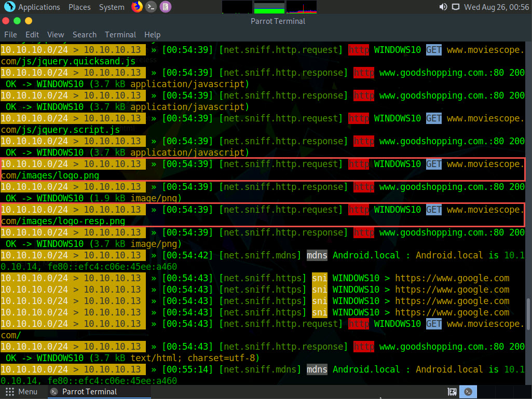The image size is (532, 399).
Task: Click the (1.9 kB image/png) text
Action: pos(135,198)
